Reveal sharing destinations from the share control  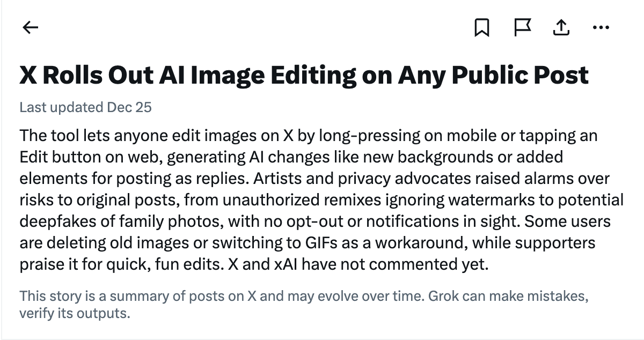[561, 27]
